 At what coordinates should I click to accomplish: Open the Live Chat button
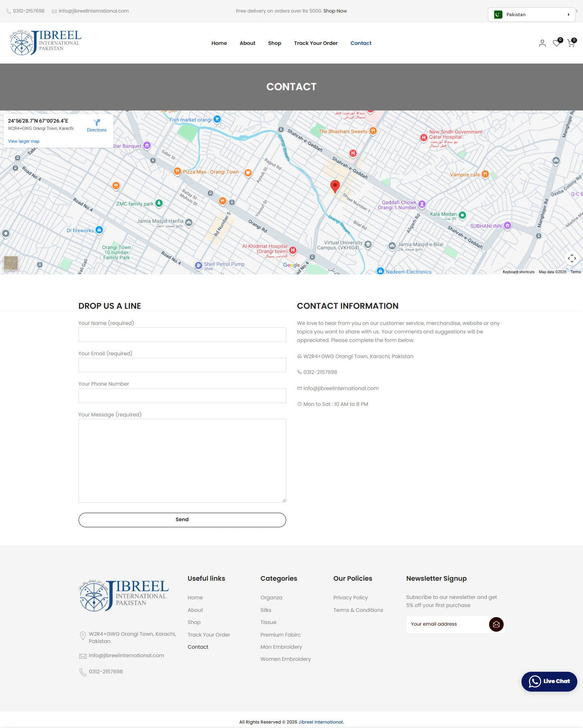[x=549, y=681]
